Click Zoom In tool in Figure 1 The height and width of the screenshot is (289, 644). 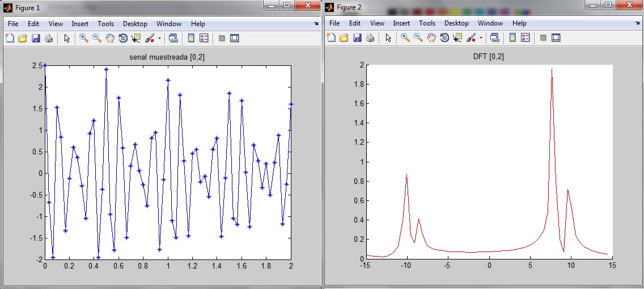tap(84, 38)
